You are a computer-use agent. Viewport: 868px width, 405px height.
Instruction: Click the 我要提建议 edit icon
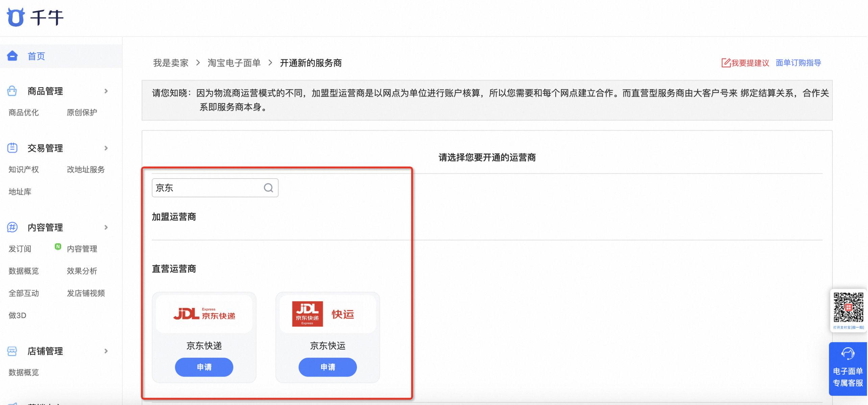726,63
